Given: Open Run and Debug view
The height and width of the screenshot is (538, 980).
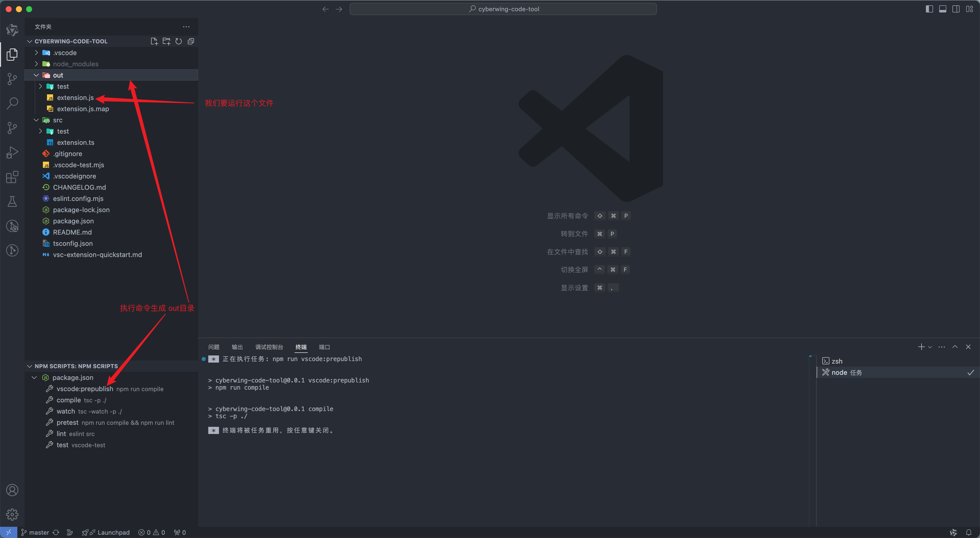Looking at the screenshot, I should (12, 152).
